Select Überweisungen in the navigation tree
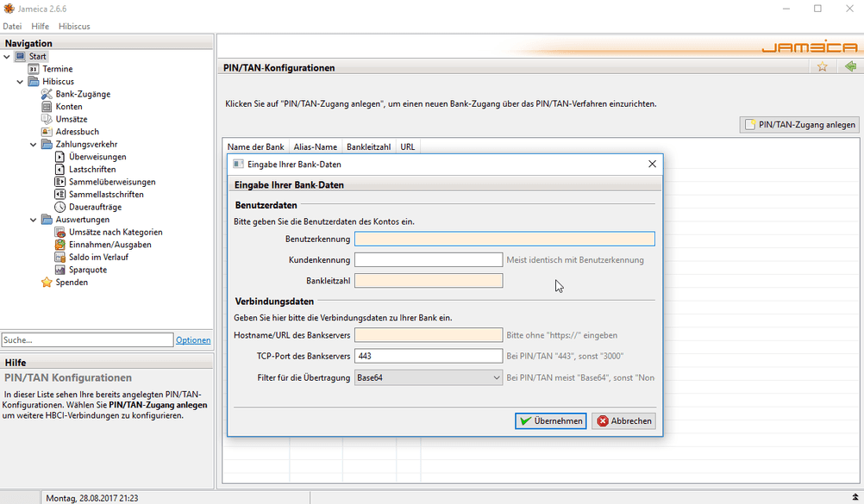Screen dimensions: 864x504 (x=97, y=157)
